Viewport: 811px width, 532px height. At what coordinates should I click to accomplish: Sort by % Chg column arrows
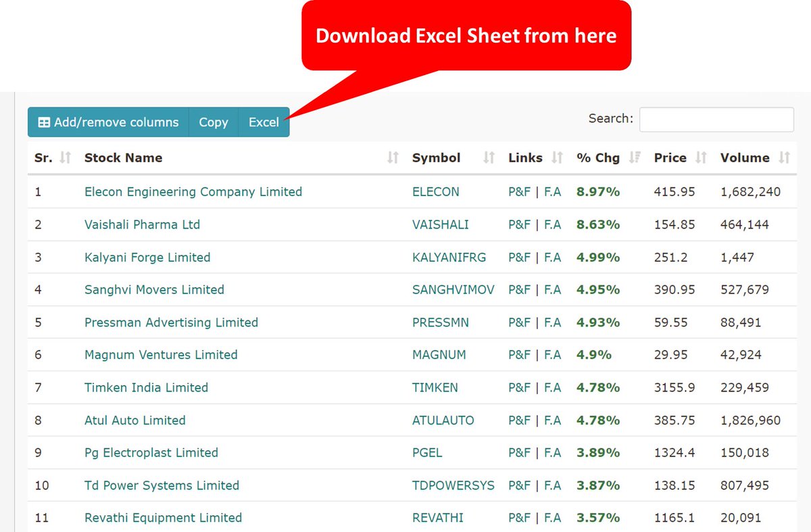click(x=634, y=158)
